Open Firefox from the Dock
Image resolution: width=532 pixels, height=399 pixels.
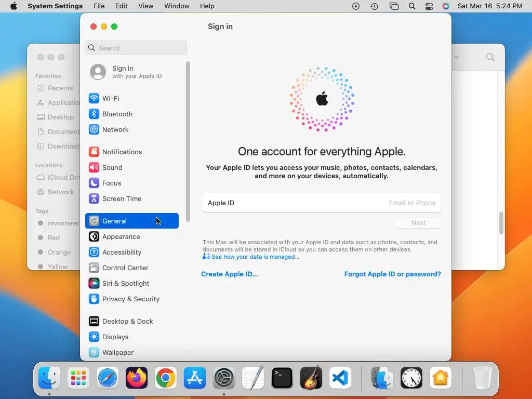137,378
